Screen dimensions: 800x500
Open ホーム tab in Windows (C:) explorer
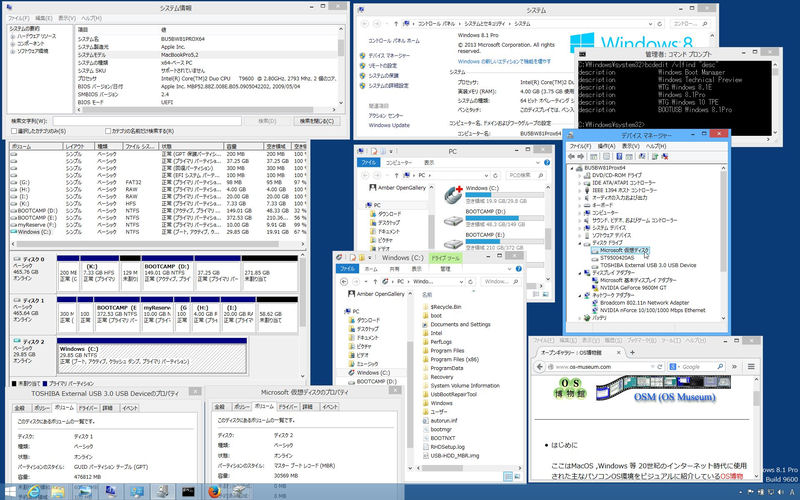pyautogui.click(x=371, y=269)
